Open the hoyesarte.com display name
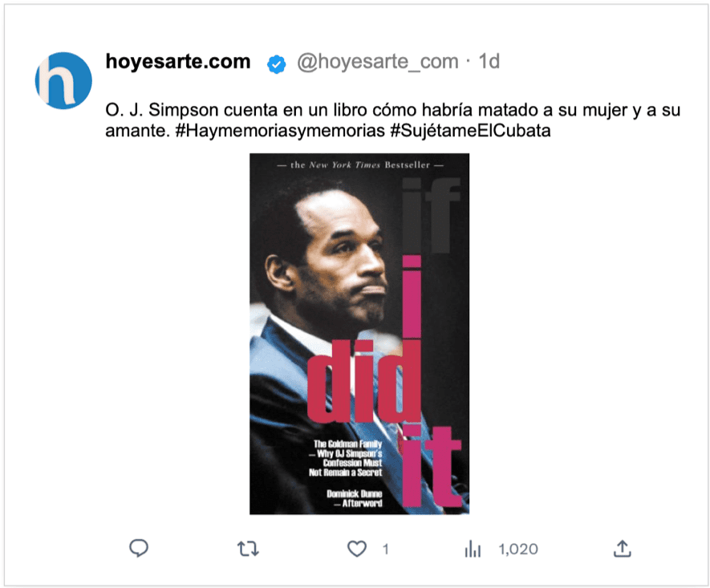This screenshot has width=710, height=588. [178, 61]
